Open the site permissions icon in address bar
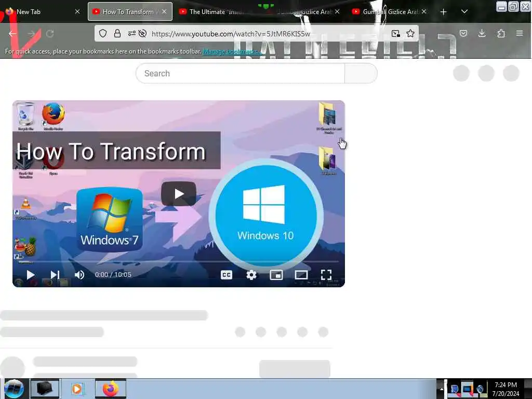The height and width of the screenshot is (399, 532). (x=131, y=33)
